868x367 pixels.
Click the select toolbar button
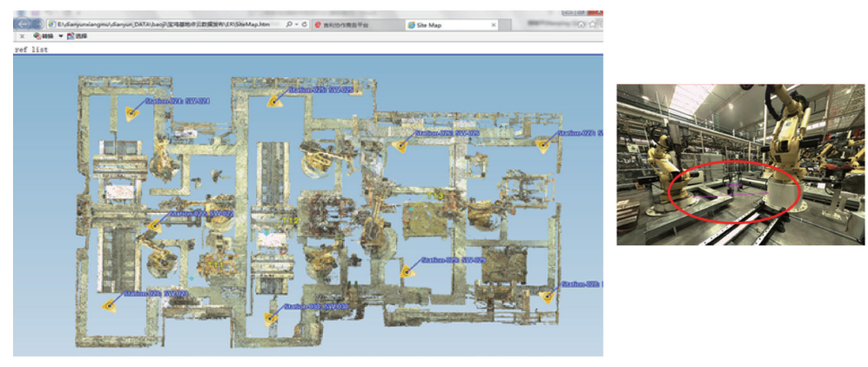77,37
